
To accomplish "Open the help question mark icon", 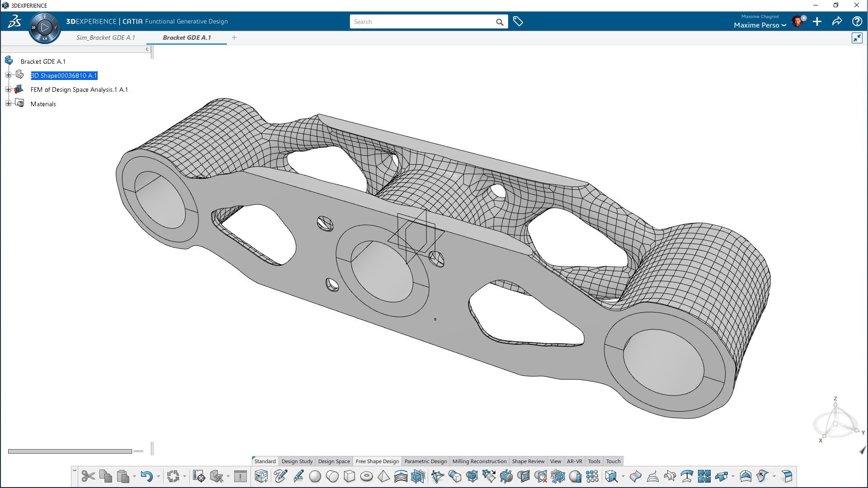I will 857,22.
